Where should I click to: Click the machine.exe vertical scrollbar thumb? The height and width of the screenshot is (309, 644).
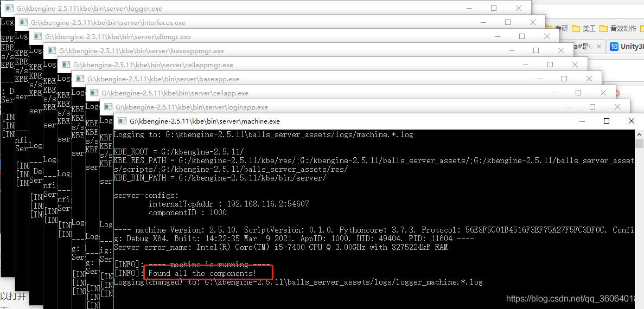point(640,143)
